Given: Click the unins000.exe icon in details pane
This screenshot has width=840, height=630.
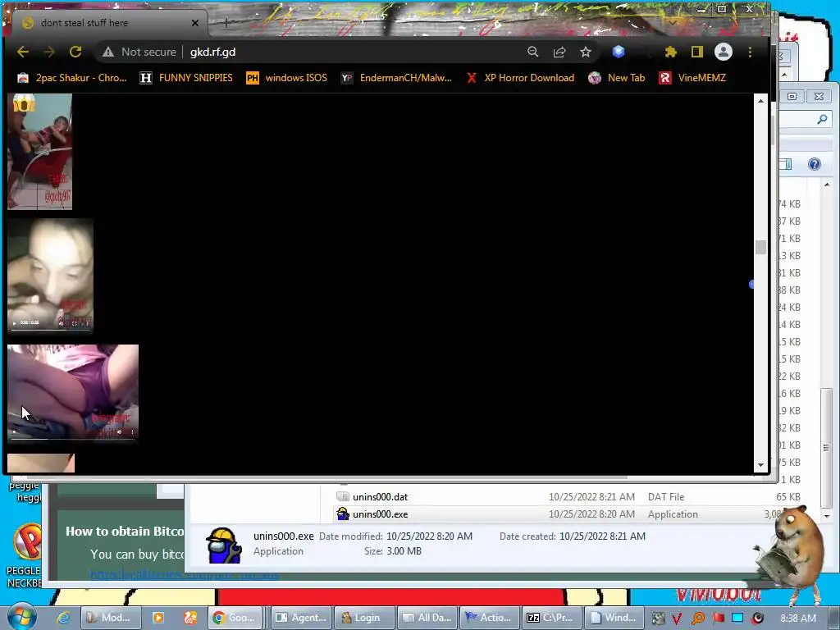Looking at the screenshot, I should click(x=224, y=546).
